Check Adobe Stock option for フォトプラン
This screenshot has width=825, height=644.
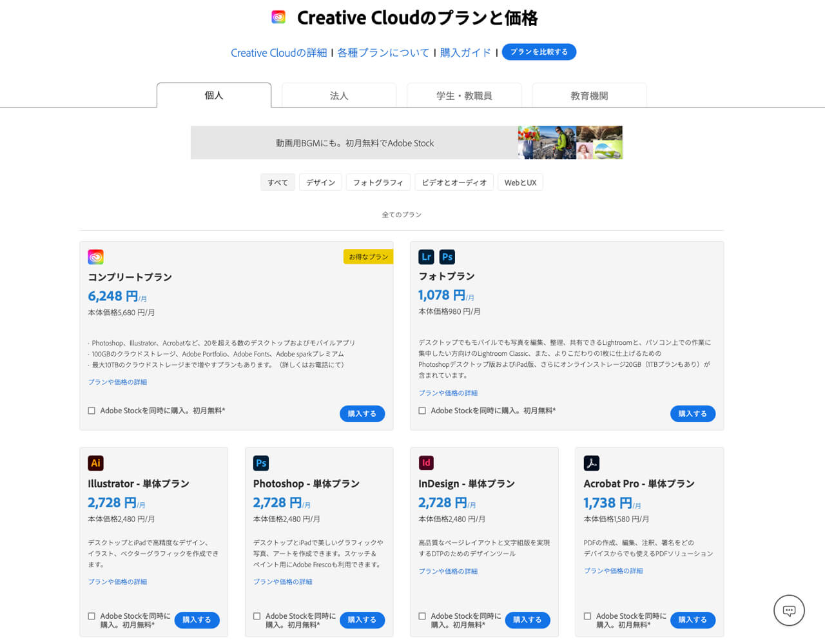click(x=422, y=411)
